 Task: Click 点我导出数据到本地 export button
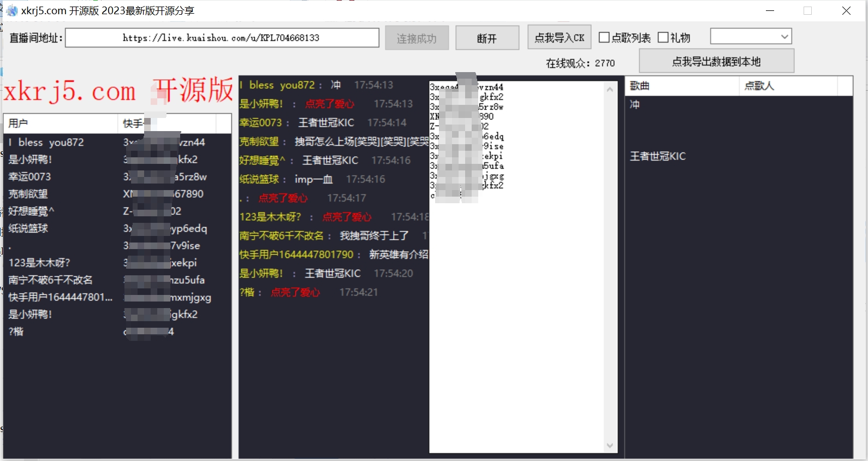pos(716,61)
